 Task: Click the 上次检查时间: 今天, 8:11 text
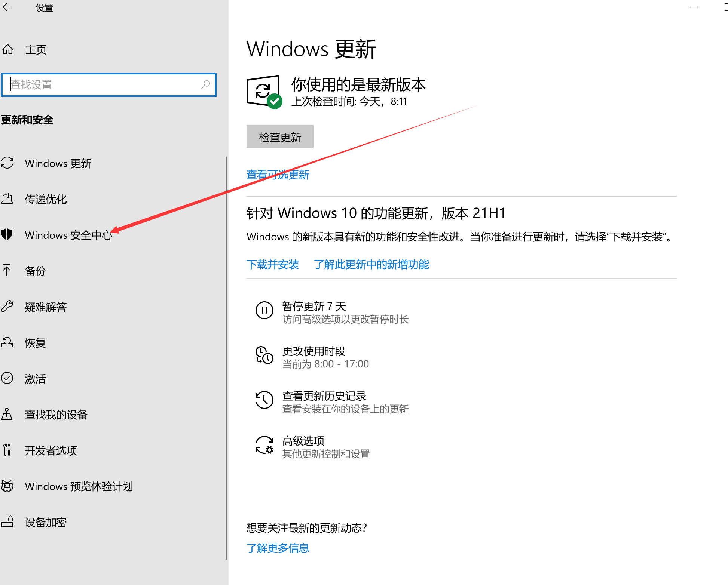coord(349,102)
